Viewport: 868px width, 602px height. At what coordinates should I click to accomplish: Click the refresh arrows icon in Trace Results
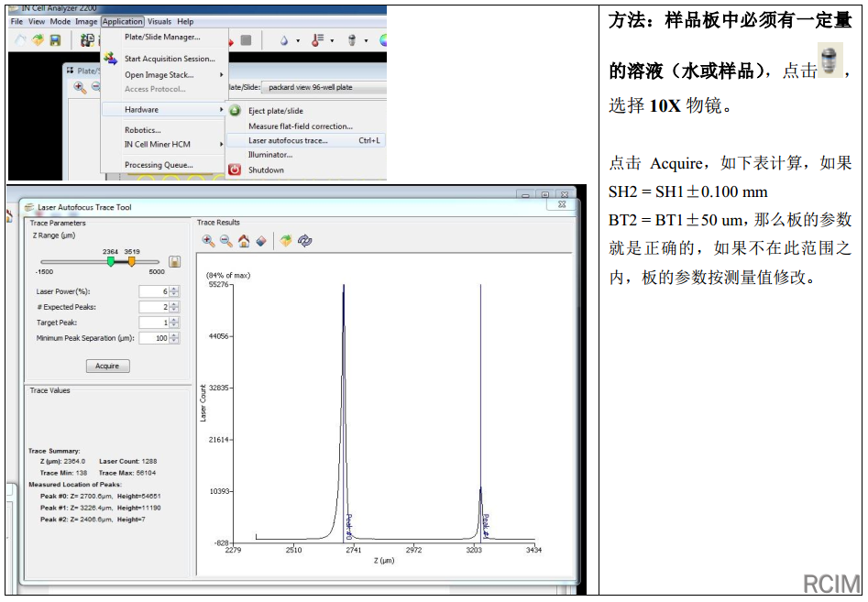click(305, 241)
